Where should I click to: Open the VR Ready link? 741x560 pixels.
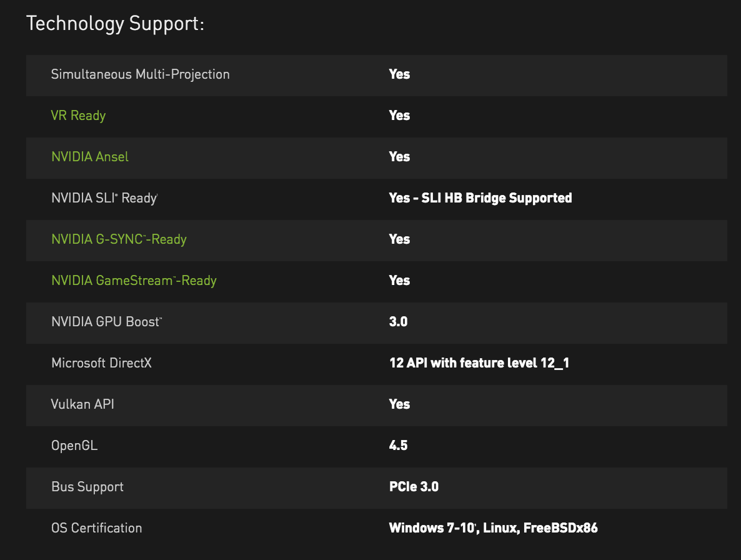[78, 116]
